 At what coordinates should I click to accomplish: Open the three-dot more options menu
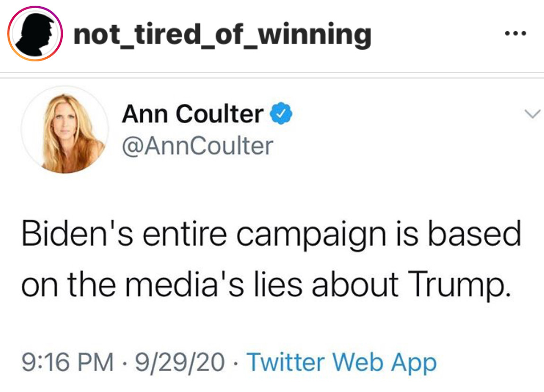click(x=515, y=34)
